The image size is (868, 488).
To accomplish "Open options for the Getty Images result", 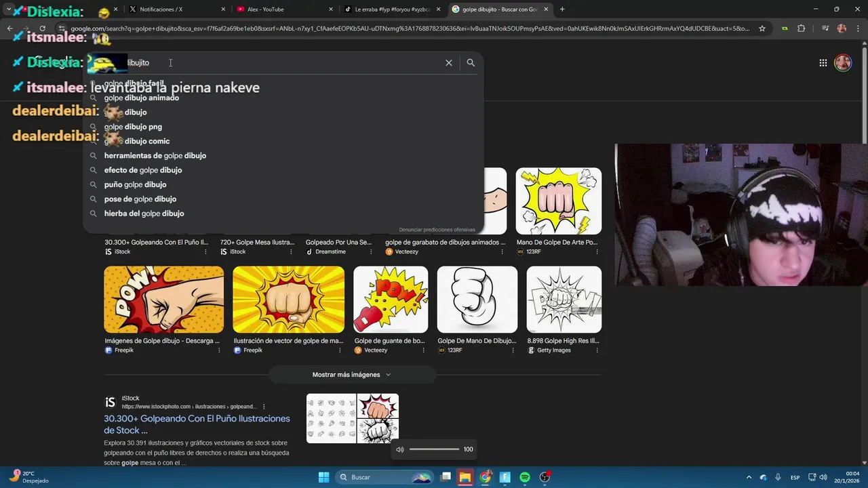I will pos(597,350).
